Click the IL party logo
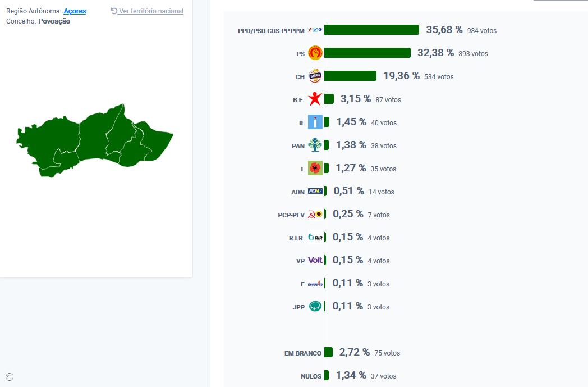Viewport: 588px width, 387px height. [x=315, y=122]
